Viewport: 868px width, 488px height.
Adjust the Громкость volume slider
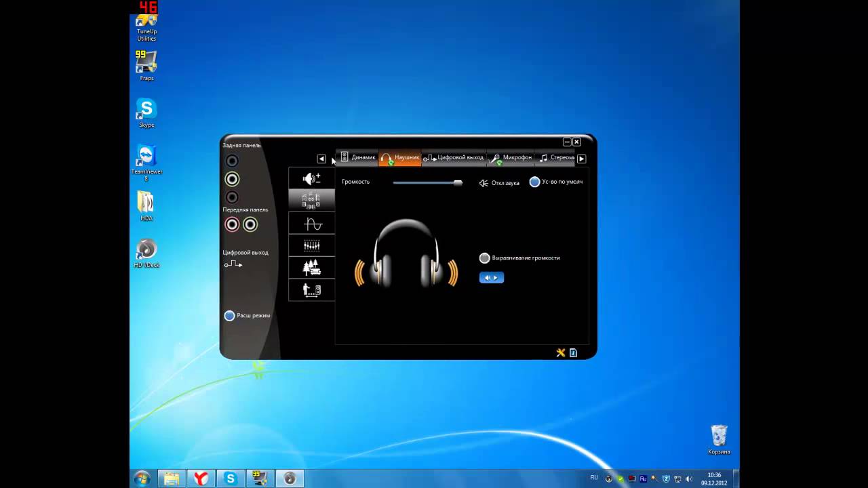pyautogui.click(x=427, y=182)
